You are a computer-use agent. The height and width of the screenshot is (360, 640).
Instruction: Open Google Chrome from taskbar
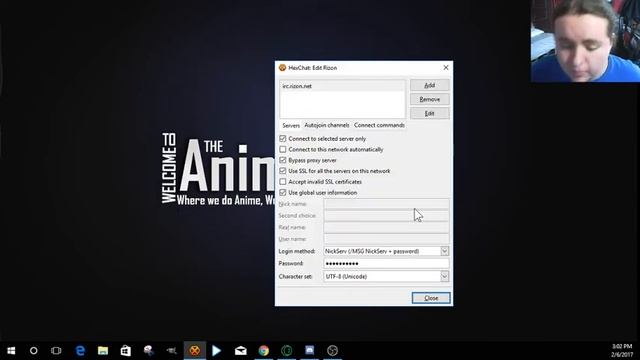tap(264, 351)
